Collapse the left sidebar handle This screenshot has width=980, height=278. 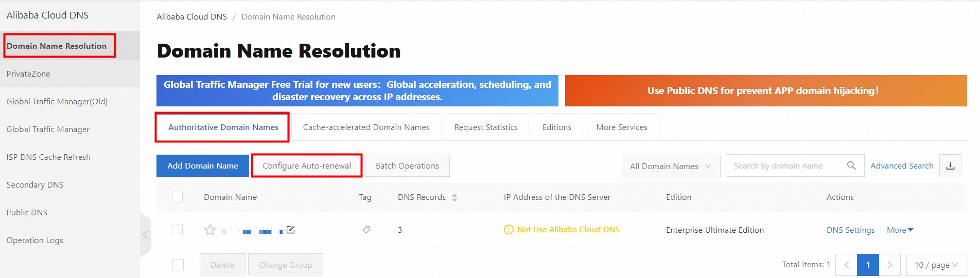coord(145,235)
